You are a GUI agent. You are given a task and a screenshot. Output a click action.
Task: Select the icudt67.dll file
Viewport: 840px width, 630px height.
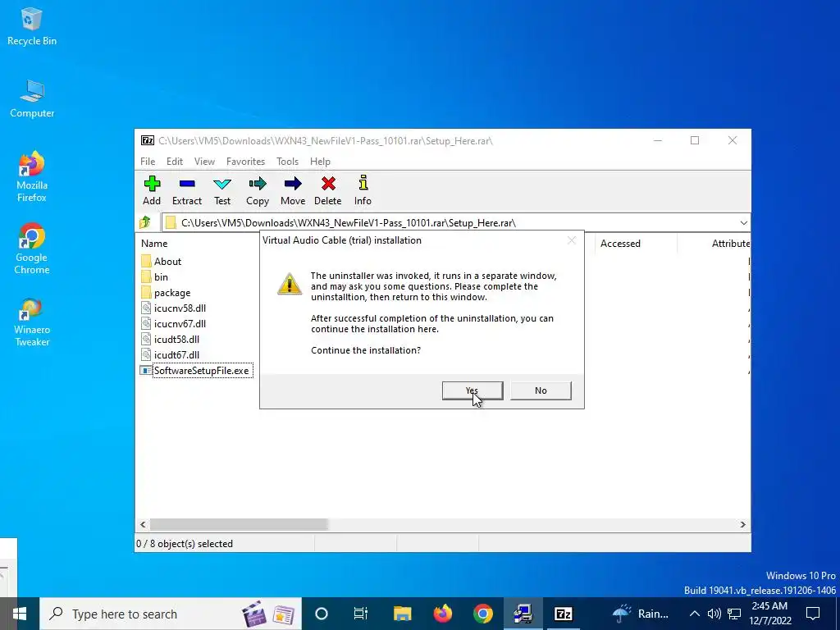pos(171,354)
